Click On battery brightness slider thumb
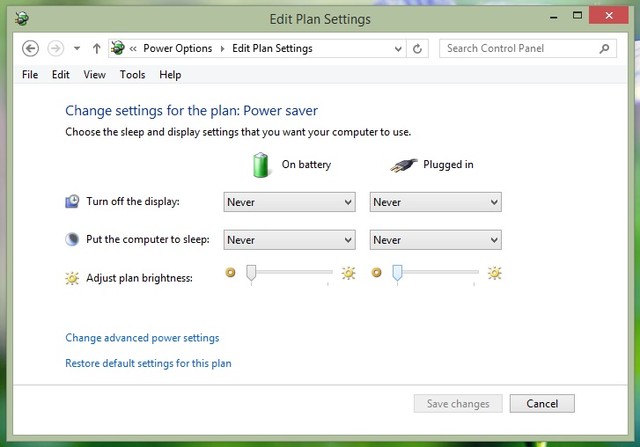Image resolution: width=640 pixels, height=447 pixels. 251,273
